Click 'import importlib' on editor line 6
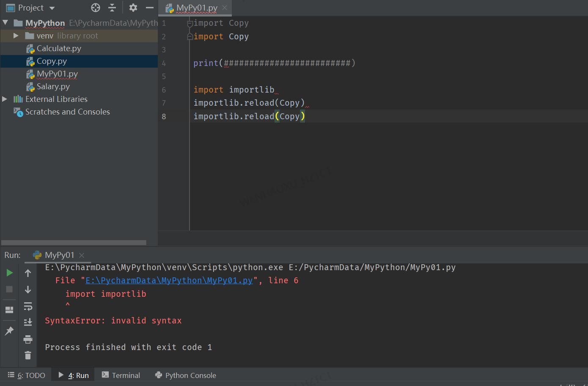This screenshot has height=386, width=588. tap(234, 90)
